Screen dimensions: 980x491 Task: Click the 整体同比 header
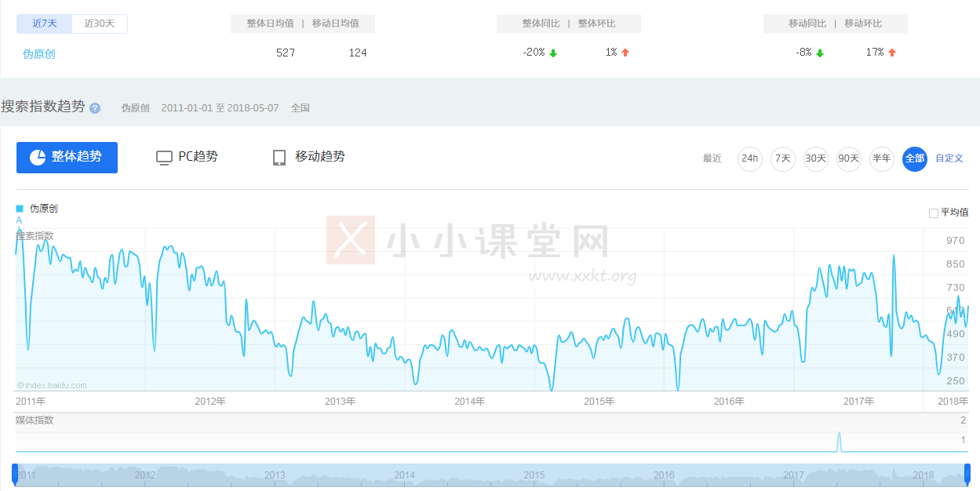(x=541, y=24)
